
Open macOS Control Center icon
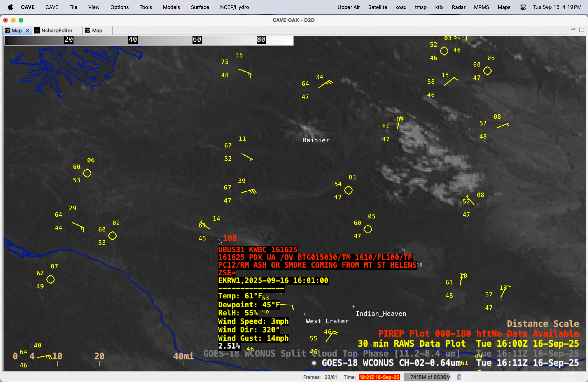pyautogui.click(x=523, y=7)
